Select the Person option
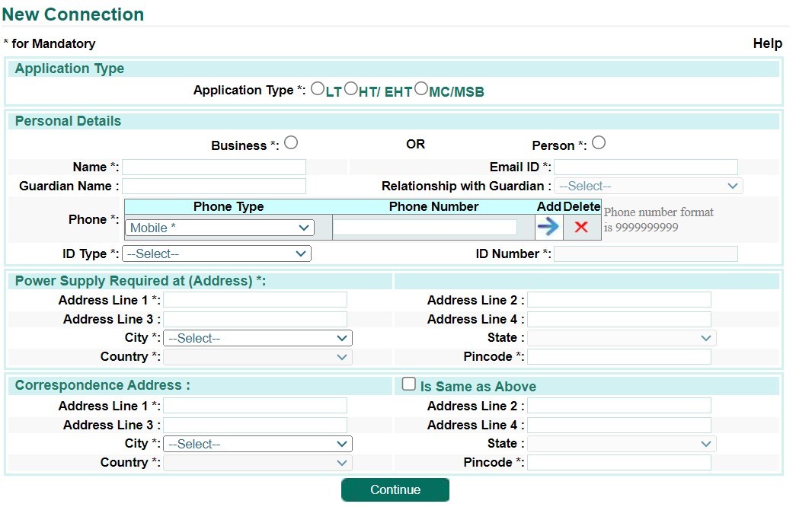The image size is (812, 507). 599,142
